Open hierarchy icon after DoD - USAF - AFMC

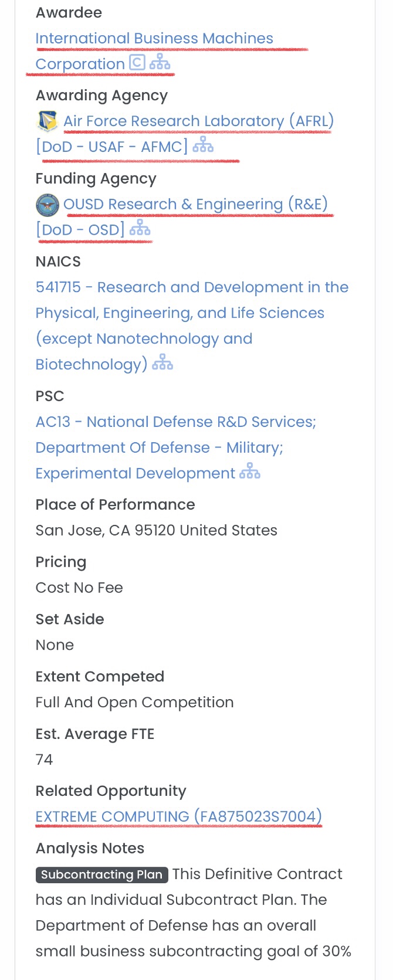[203, 145]
